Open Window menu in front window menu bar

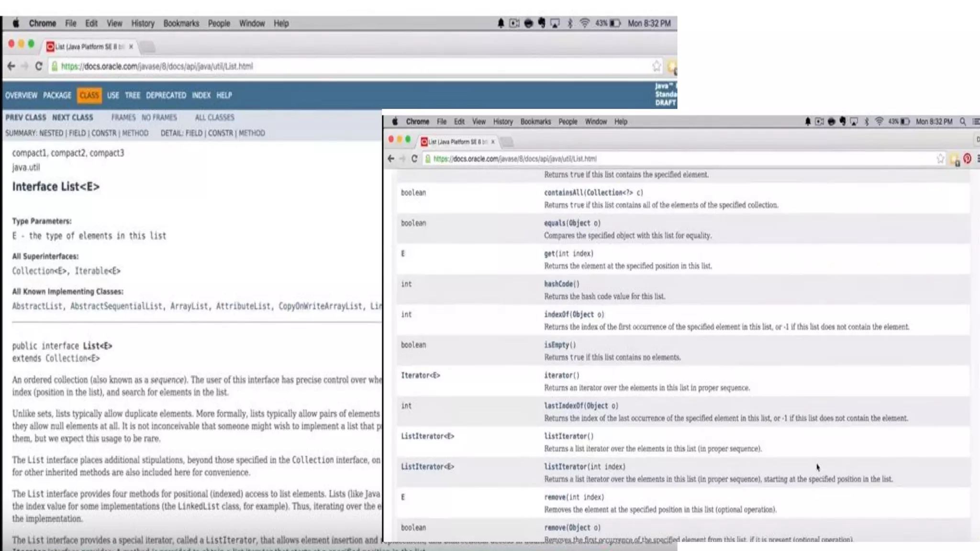coord(596,121)
